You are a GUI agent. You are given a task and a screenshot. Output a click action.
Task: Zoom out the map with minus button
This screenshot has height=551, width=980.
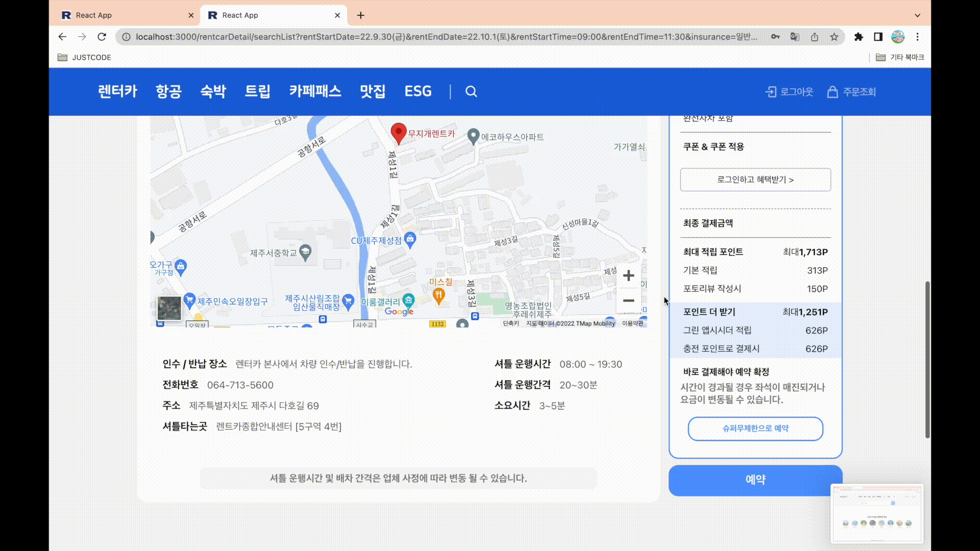[x=628, y=300]
